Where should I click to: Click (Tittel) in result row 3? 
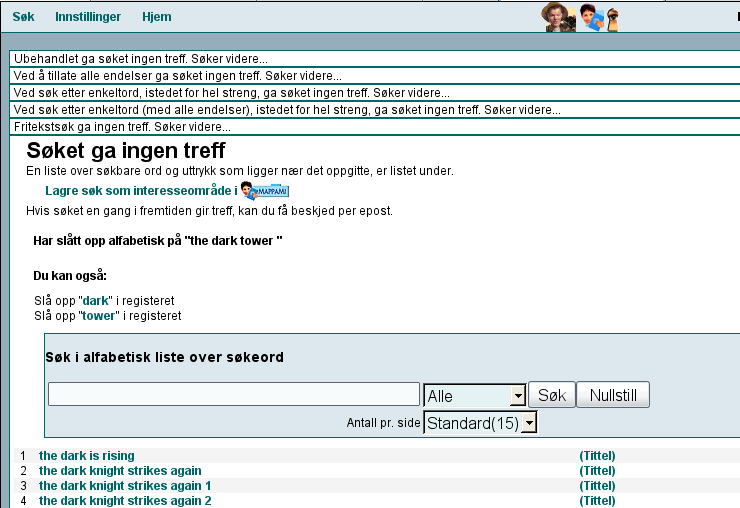[x=597, y=486]
